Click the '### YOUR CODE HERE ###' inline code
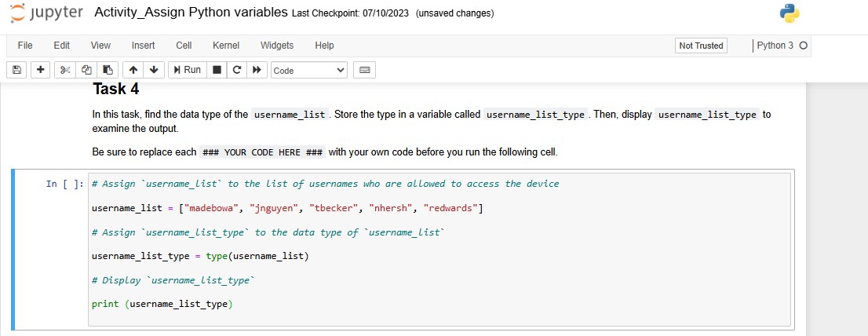This screenshot has width=868, height=336. click(x=263, y=152)
